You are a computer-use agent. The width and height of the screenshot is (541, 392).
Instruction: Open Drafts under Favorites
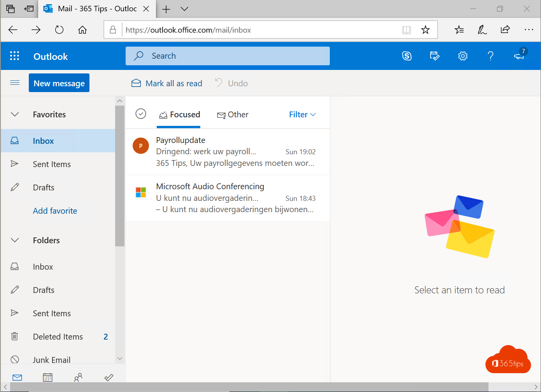tap(58, 187)
